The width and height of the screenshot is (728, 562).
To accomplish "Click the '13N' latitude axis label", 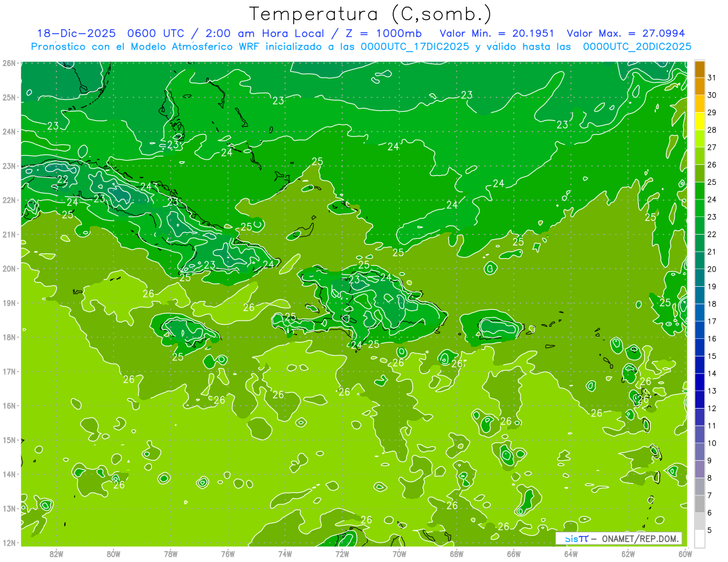I will [8, 509].
